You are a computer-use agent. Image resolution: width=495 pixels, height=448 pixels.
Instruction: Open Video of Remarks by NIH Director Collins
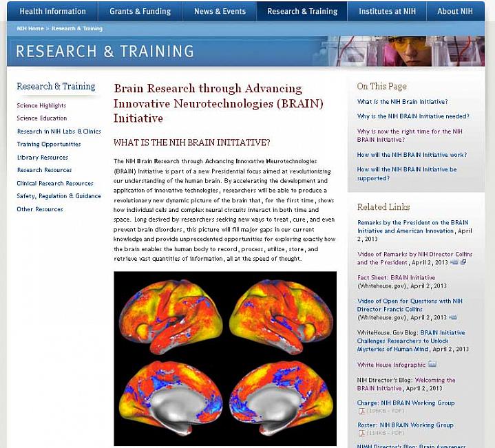(414, 258)
